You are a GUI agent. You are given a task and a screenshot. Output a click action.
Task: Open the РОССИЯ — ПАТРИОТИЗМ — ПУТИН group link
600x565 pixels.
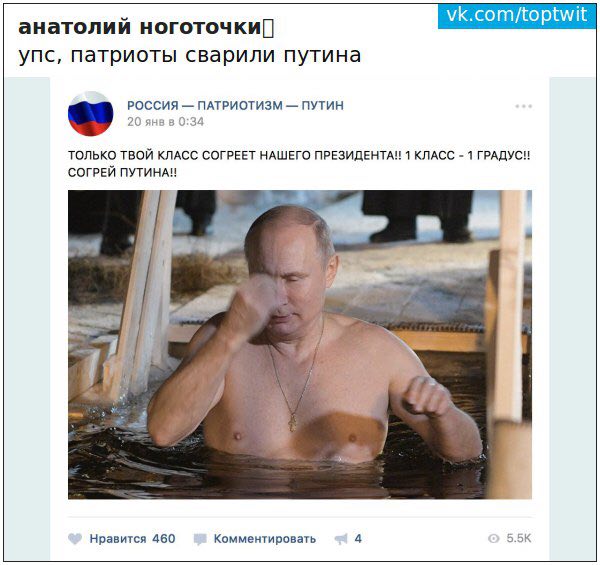pyautogui.click(x=235, y=105)
